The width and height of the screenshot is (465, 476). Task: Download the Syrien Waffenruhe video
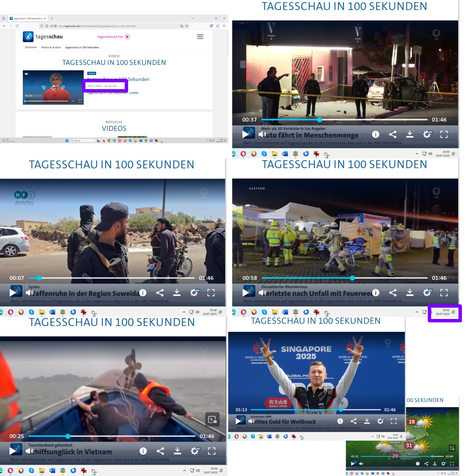(x=177, y=293)
